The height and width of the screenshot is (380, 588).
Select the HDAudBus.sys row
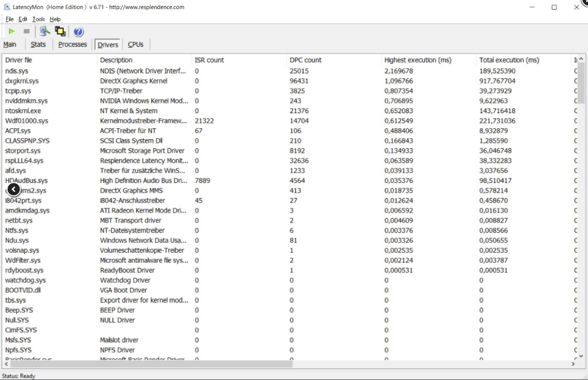(x=289, y=180)
